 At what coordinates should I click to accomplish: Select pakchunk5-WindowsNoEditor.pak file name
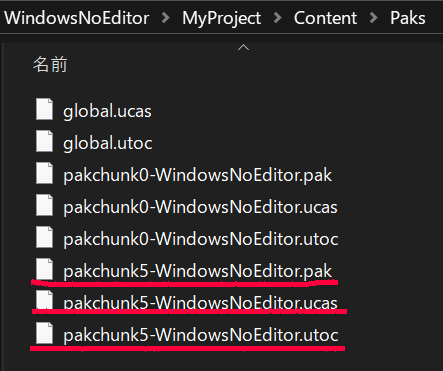click(198, 271)
